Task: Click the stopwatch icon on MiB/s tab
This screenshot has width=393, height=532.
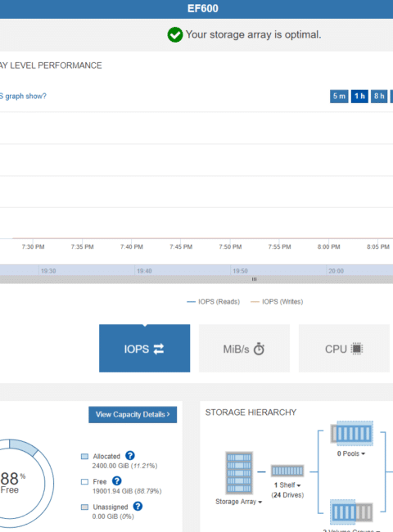Action: click(x=259, y=349)
